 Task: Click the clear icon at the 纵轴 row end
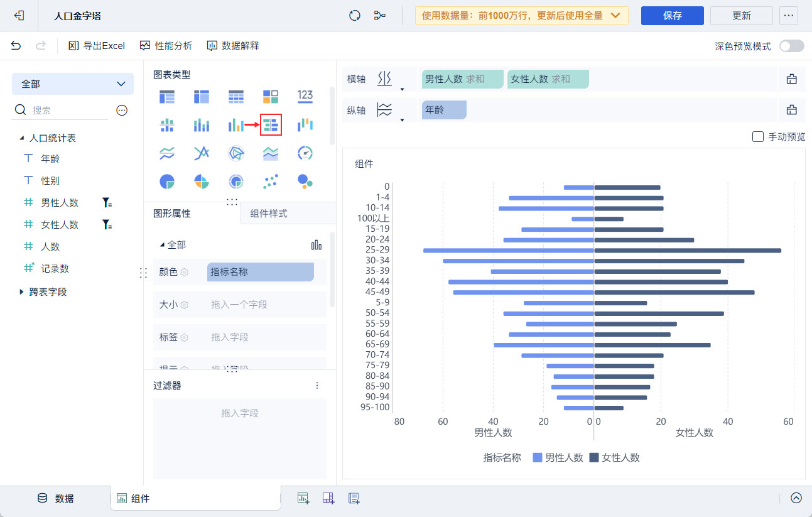coord(791,110)
